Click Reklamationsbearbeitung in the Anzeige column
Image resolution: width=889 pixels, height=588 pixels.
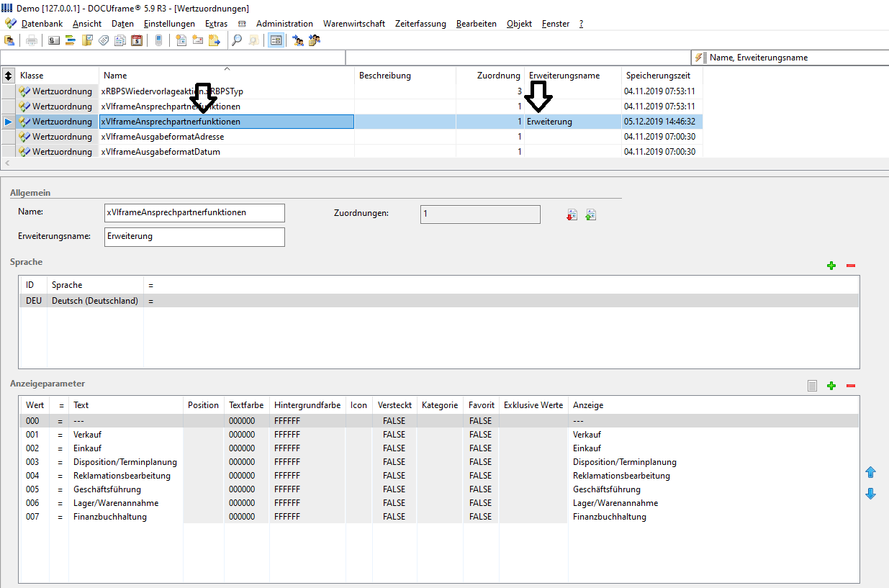[621, 476]
